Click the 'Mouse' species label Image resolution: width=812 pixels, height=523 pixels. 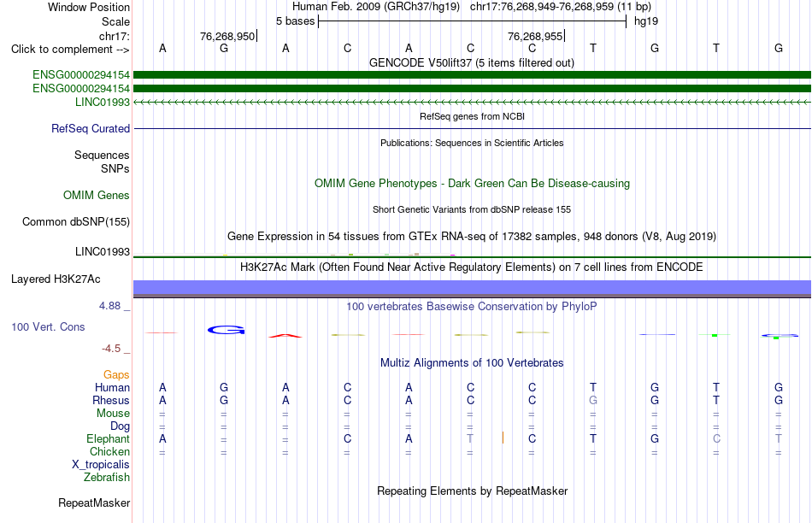[113, 414]
